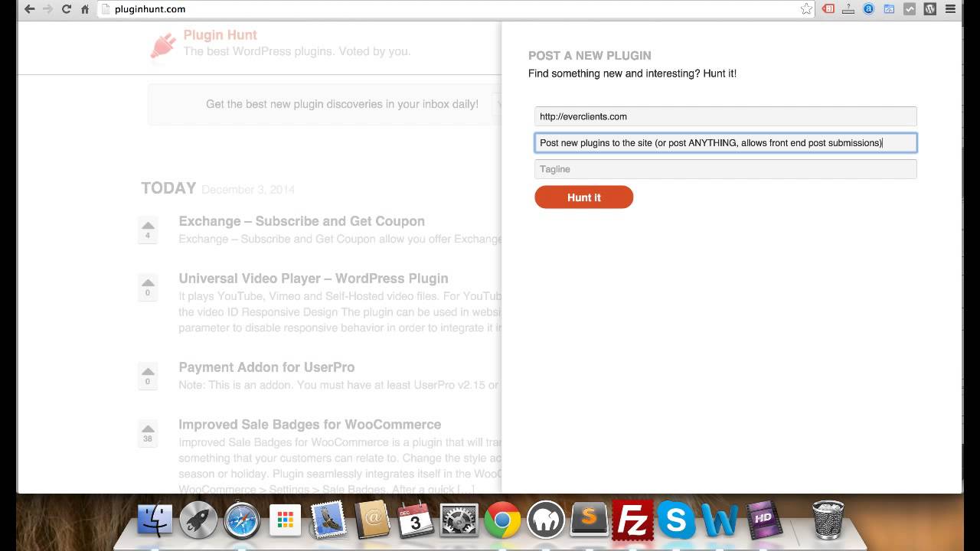The height and width of the screenshot is (551, 980).
Task: Open Contacts address book in dock
Action: (x=372, y=521)
